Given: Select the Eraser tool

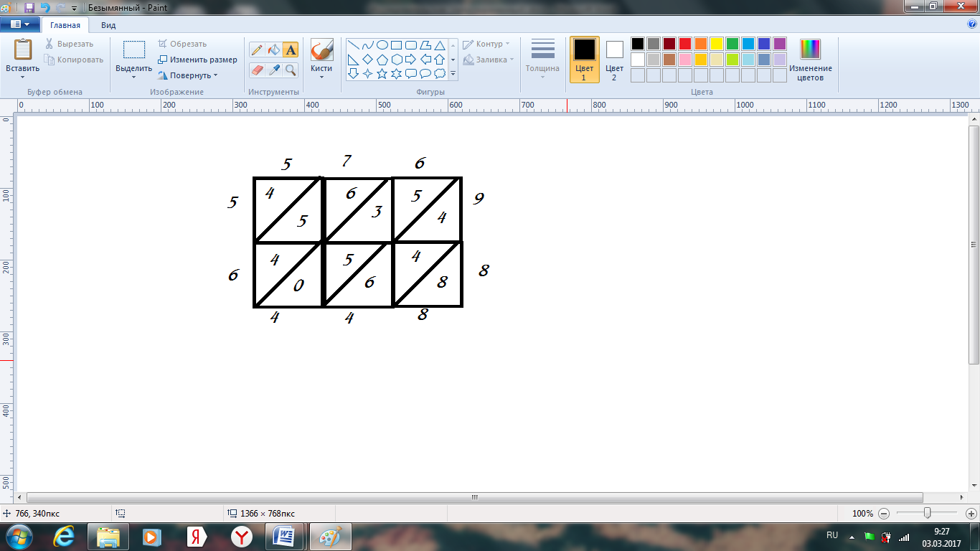Looking at the screenshot, I should 257,70.
